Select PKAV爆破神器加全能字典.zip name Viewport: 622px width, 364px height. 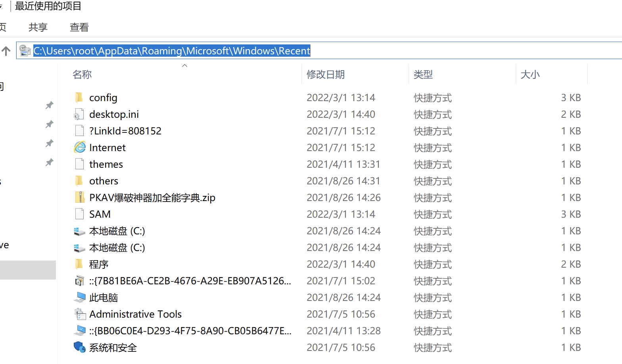[x=152, y=197]
